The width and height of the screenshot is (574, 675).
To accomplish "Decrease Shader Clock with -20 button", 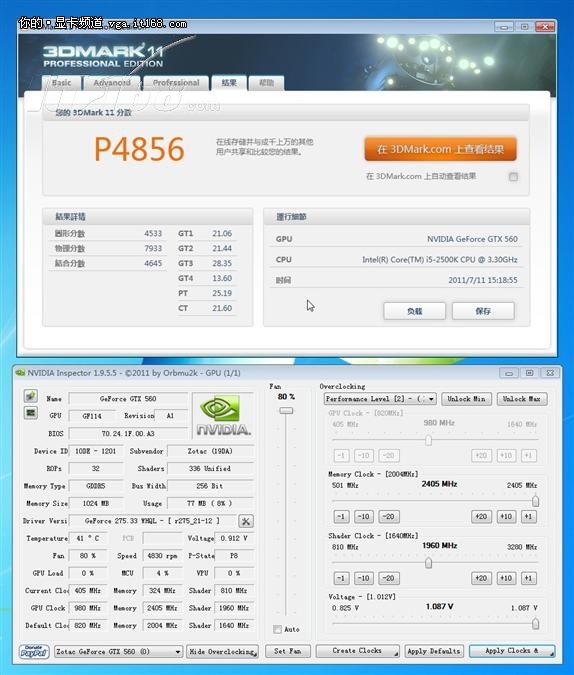I will pos(389,578).
